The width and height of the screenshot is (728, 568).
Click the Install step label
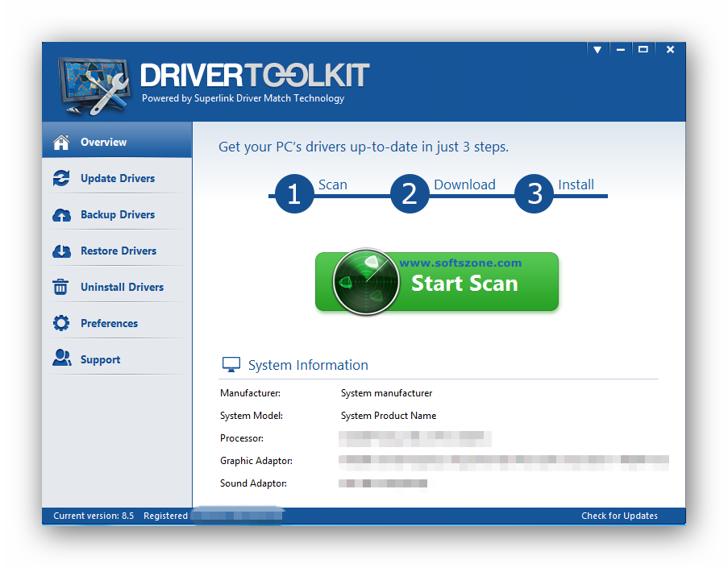click(x=576, y=184)
